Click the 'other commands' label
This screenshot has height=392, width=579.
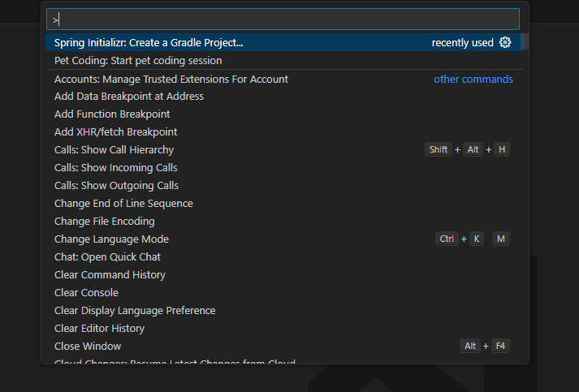point(473,79)
